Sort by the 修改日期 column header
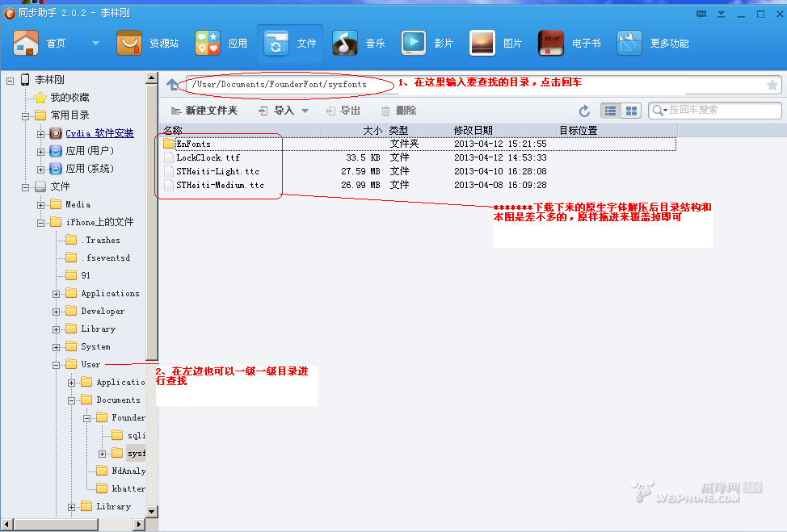 tap(503, 130)
